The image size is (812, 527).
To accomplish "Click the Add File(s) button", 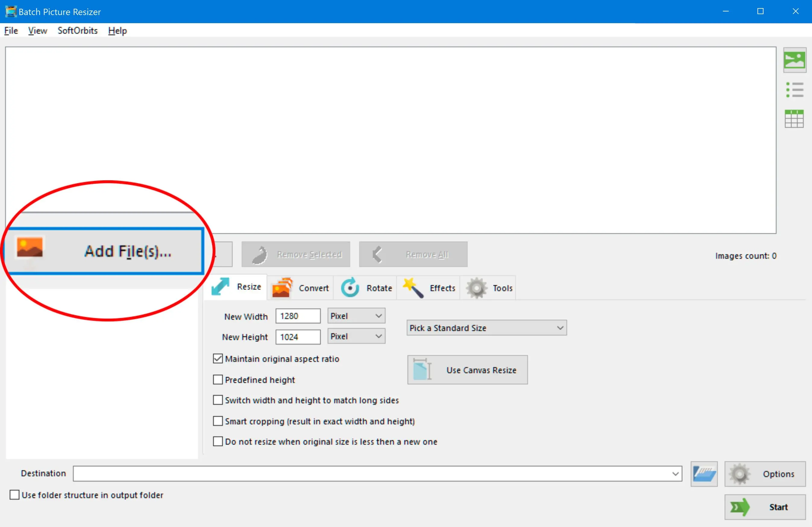I will tap(108, 251).
